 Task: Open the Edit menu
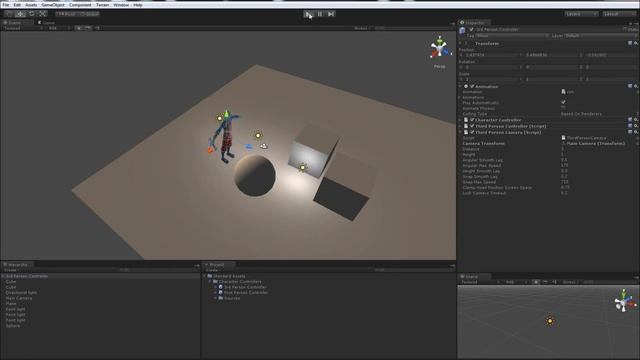point(17,5)
